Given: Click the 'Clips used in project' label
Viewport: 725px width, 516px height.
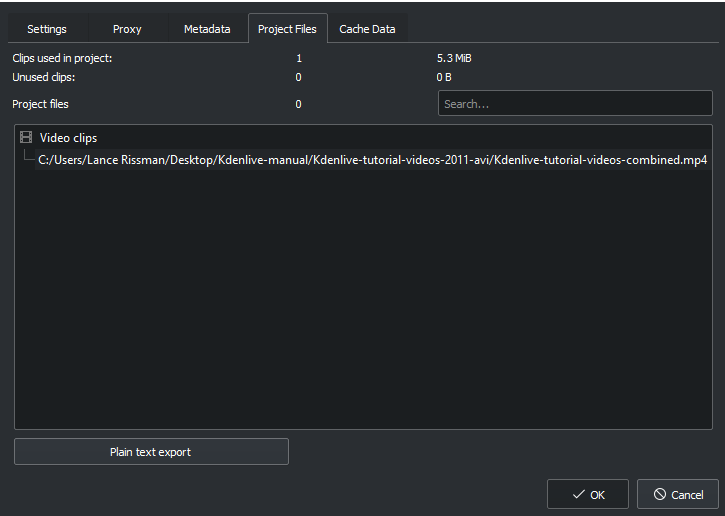Looking at the screenshot, I should pyautogui.click(x=62, y=58).
